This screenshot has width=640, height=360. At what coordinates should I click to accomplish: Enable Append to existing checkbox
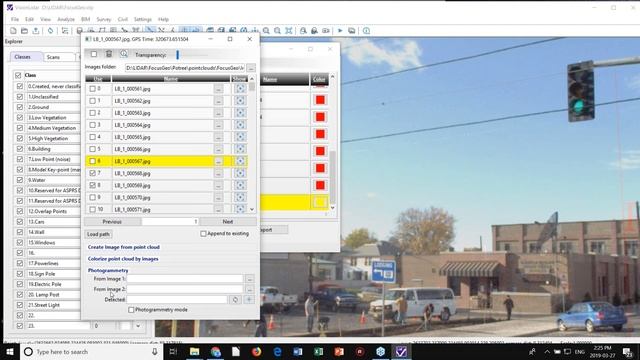(203, 233)
